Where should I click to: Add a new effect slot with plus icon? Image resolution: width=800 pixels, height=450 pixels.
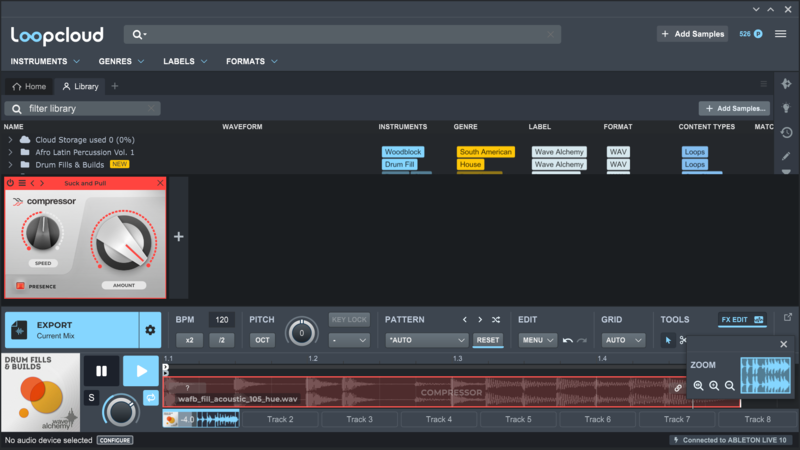[179, 237]
